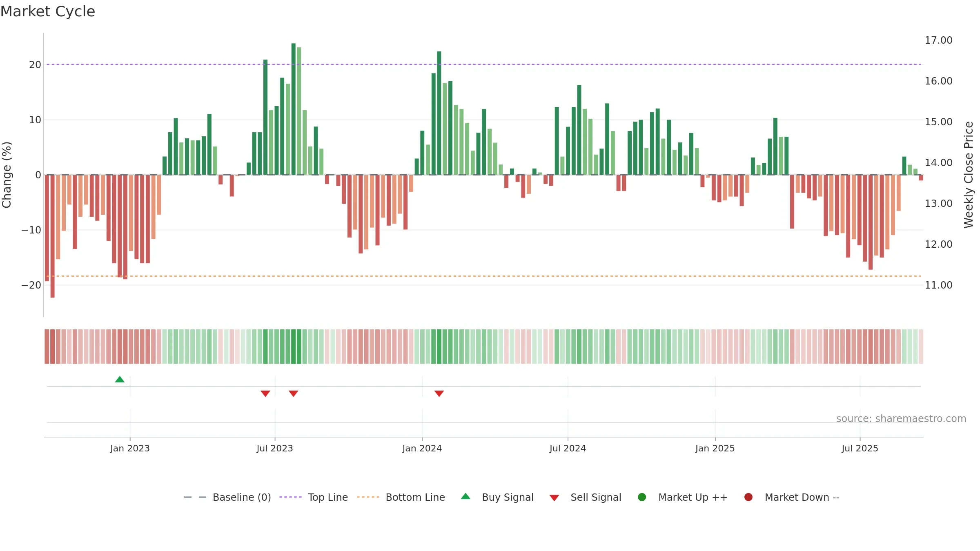
Task: Click the 11.00 price tick label
Action: [938, 285]
